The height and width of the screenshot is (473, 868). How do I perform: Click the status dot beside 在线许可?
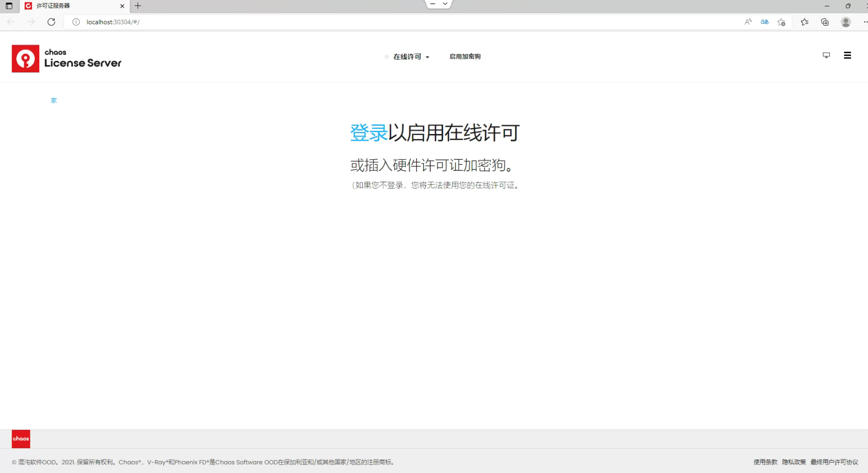(387, 57)
